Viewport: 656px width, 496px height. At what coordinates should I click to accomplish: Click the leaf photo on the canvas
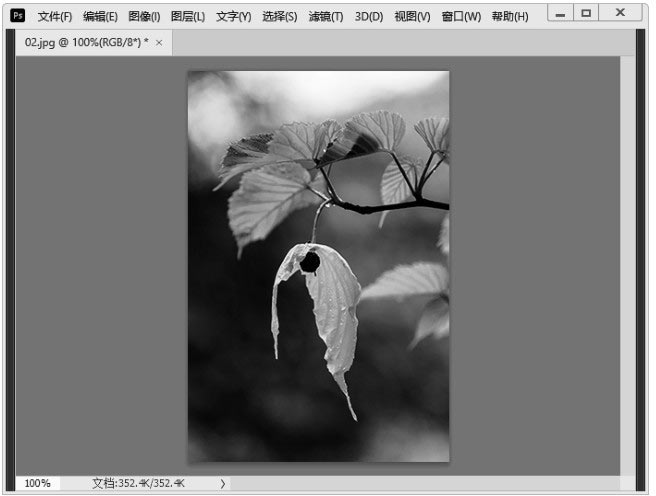click(x=318, y=266)
